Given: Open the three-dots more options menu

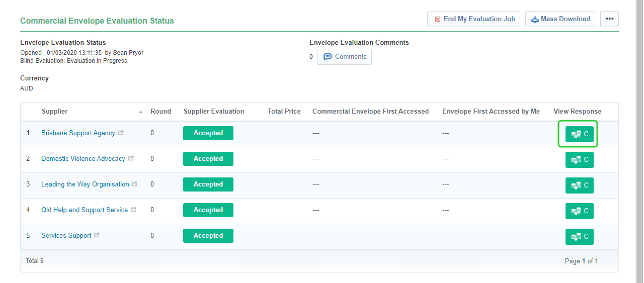Looking at the screenshot, I should point(609,19).
